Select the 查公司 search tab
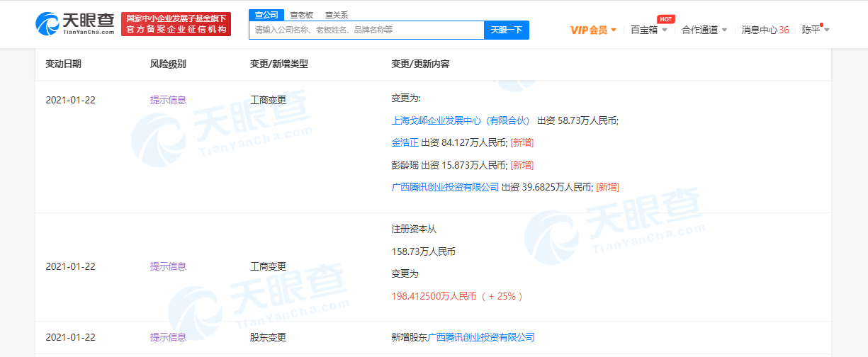Image resolution: width=868 pixels, height=357 pixels. coord(266,15)
